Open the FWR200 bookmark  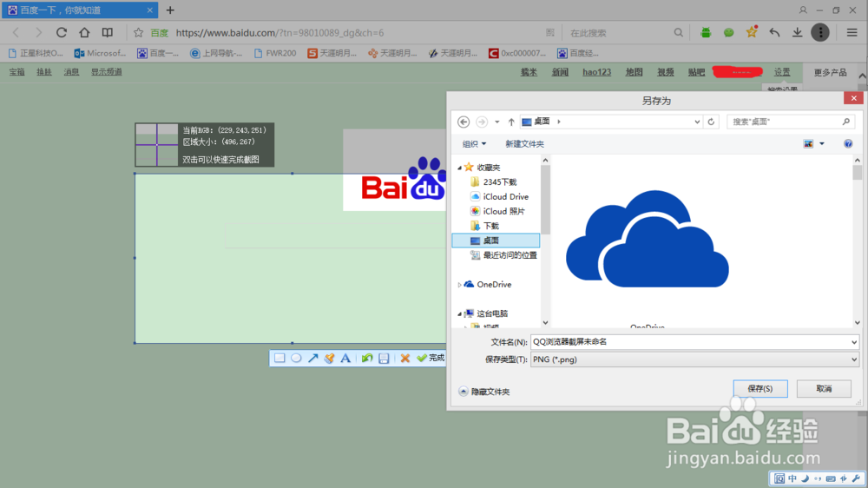coord(275,53)
